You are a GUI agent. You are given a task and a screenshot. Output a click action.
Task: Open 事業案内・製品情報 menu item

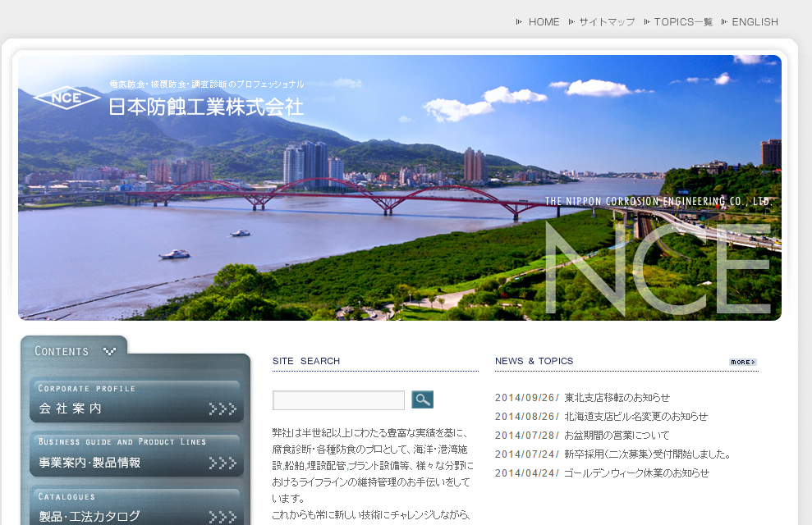(x=137, y=454)
